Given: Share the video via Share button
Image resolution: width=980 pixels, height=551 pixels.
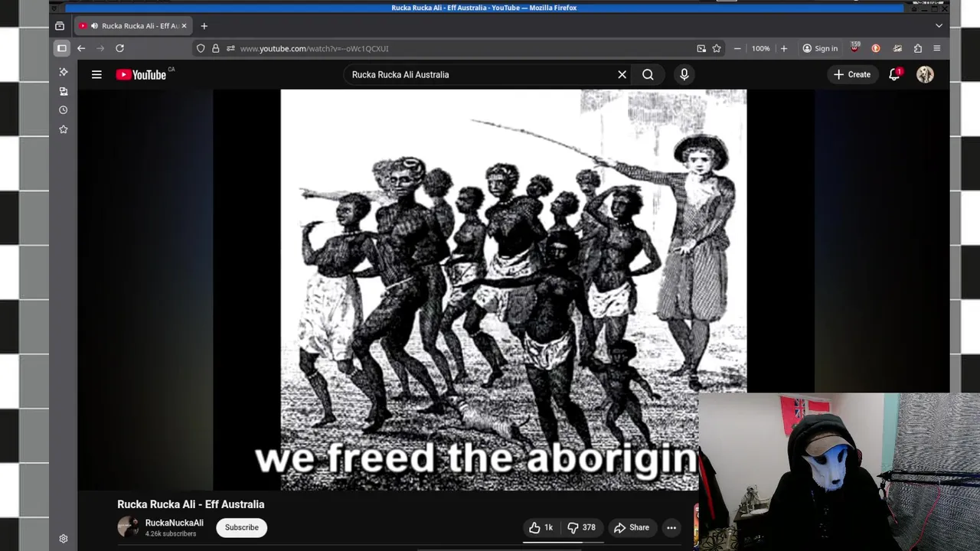Looking at the screenshot, I should click(x=632, y=527).
